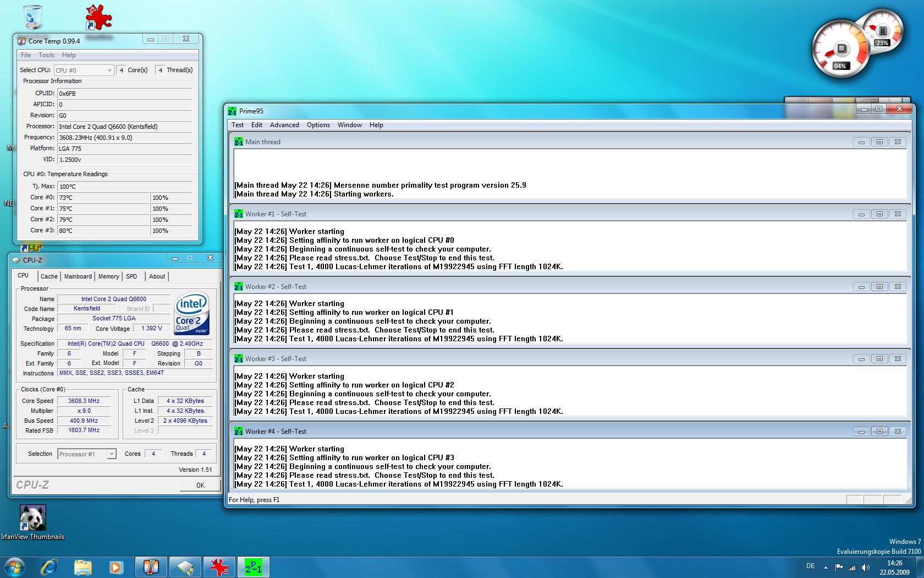Screen dimensions: 924x578
Task: Expand Processor #1 Selection dropdown in CPU-Z
Action: pyautogui.click(x=87, y=454)
